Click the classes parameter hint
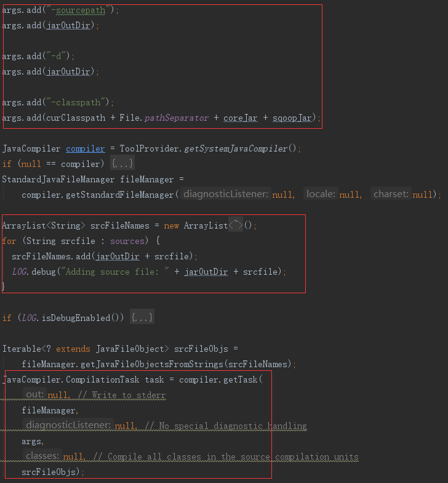The height and width of the screenshot is (483, 448). pyautogui.click(x=42, y=456)
